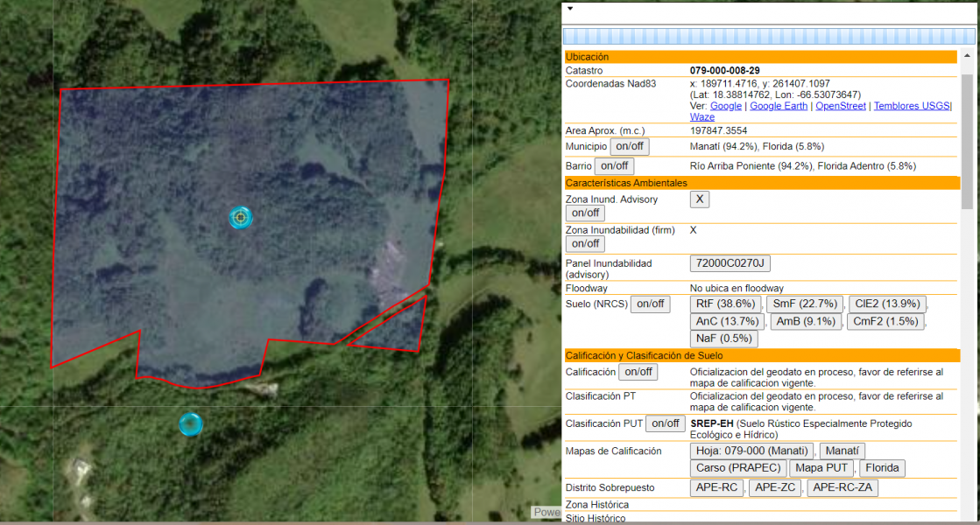
Task: Open the coordinates in Google Earth
Action: pos(778,105)
